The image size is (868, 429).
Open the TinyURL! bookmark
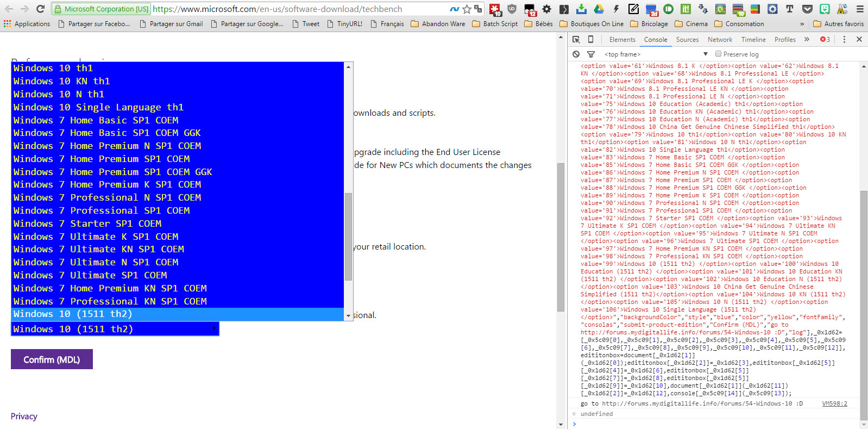pos(345,24)
